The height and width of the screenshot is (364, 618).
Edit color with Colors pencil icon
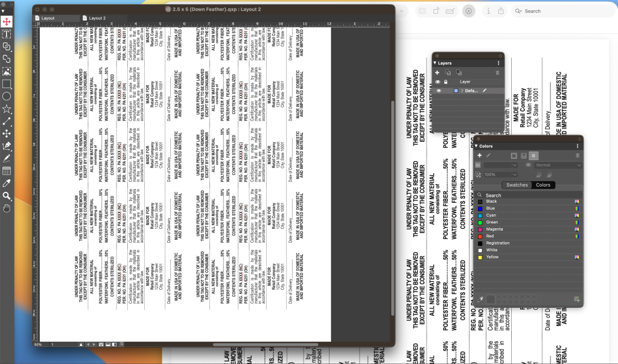click(488, 156)
